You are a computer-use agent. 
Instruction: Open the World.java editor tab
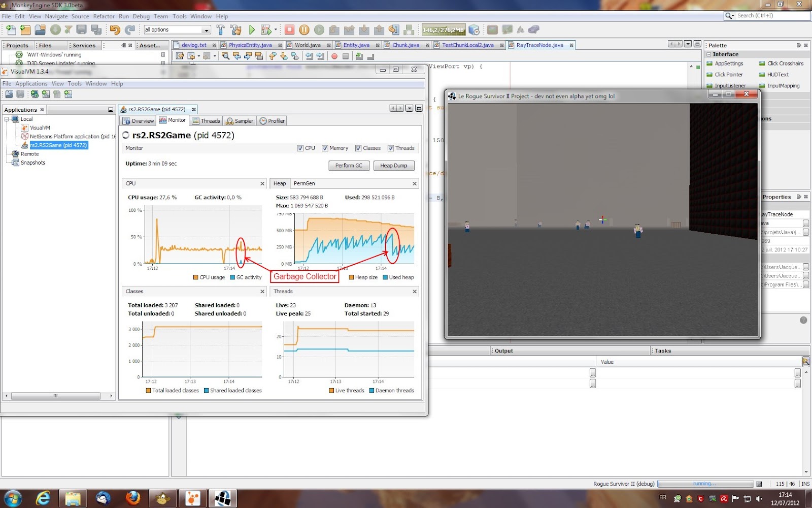click(x=308, y=45)
